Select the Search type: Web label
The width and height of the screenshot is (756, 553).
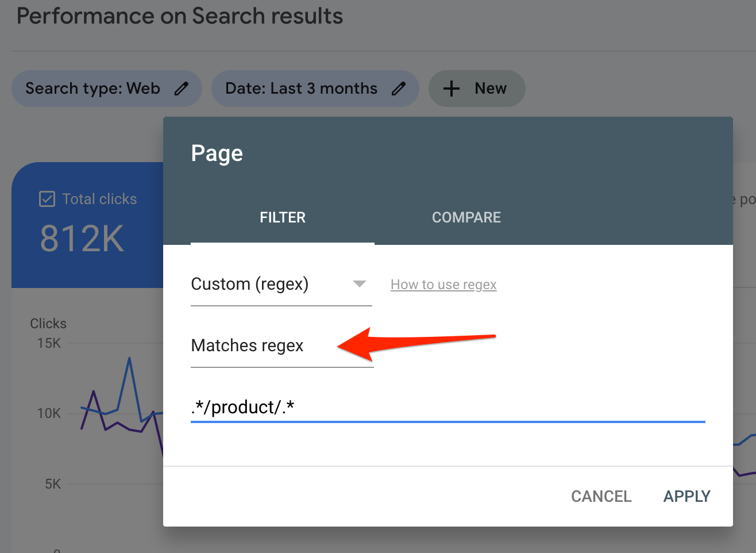(92, 89)
